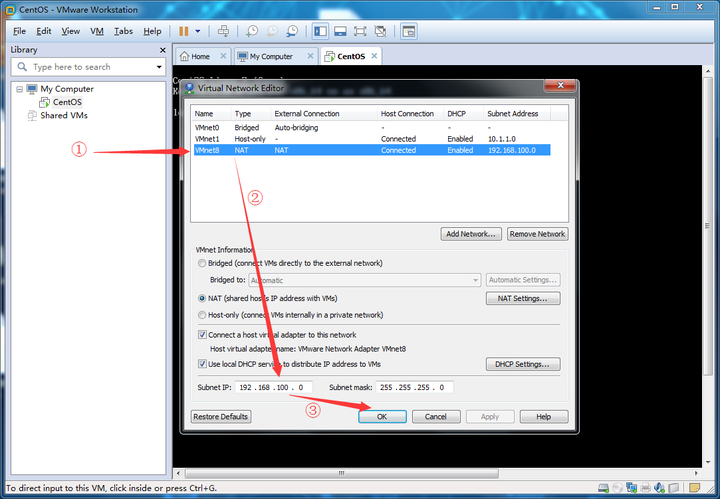This screenshot has width=720, height=499.
Task: Close the My Computer tab
Action: (x=310, y=56)
